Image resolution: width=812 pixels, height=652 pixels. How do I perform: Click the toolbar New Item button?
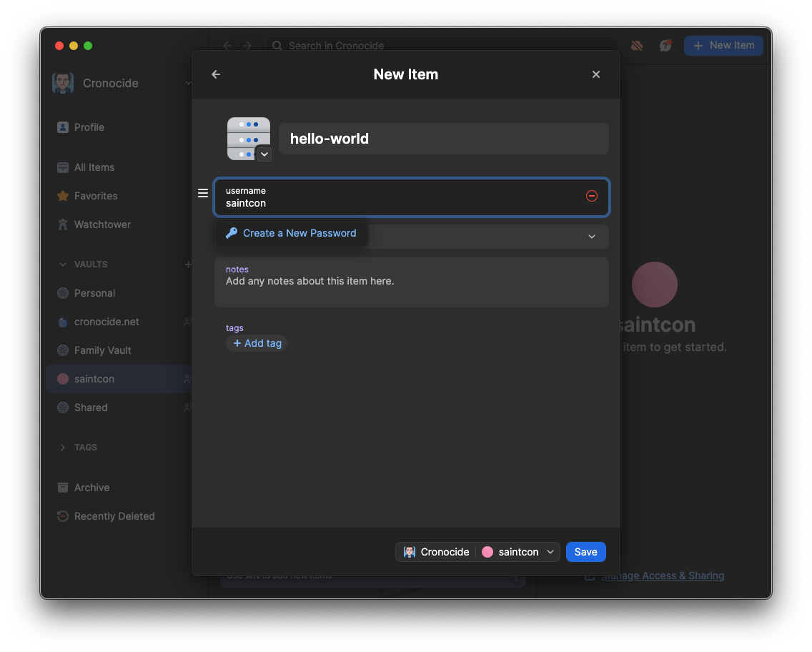coord(723,46)
